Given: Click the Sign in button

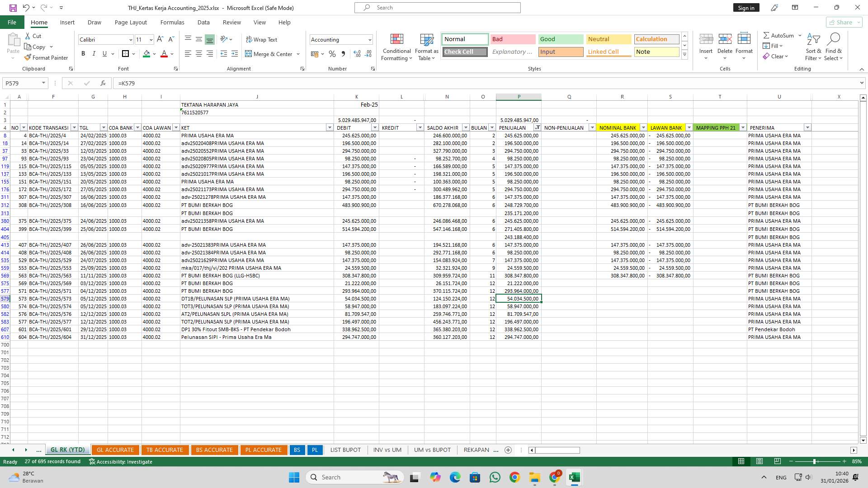Looking at the screenshot, I should pos(746,7).
